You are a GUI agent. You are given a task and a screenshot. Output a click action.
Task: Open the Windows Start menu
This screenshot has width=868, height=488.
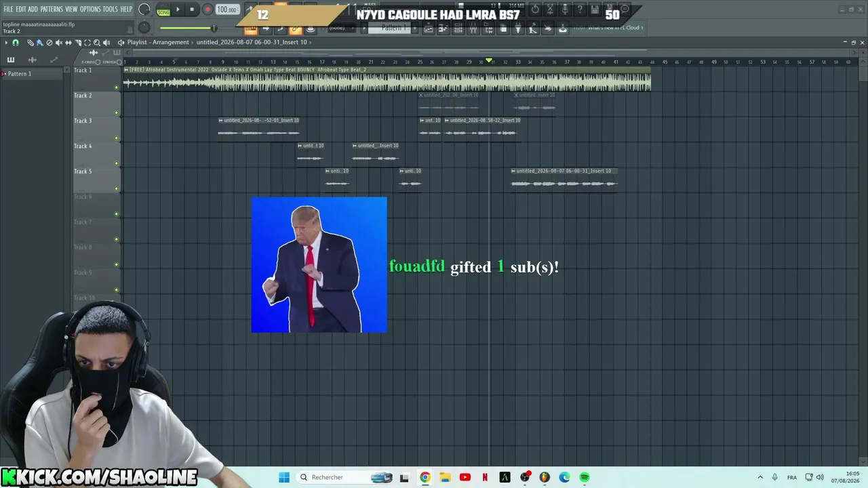click(284, 477)
